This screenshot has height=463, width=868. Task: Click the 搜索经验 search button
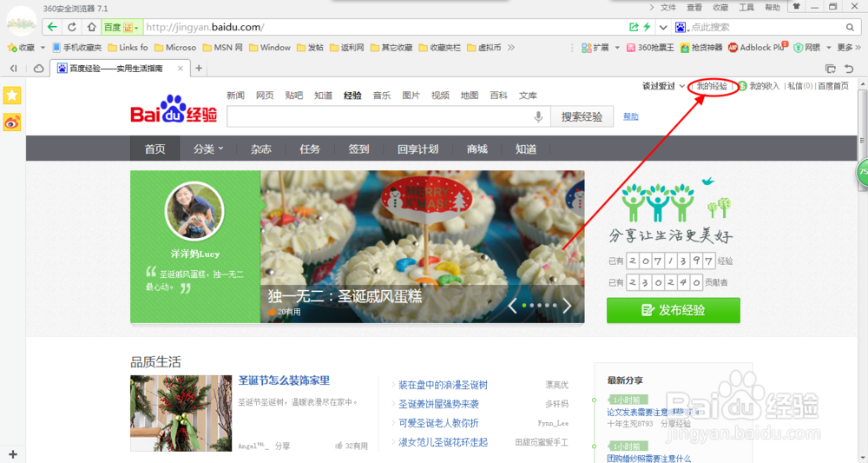(x=582, y=116)
